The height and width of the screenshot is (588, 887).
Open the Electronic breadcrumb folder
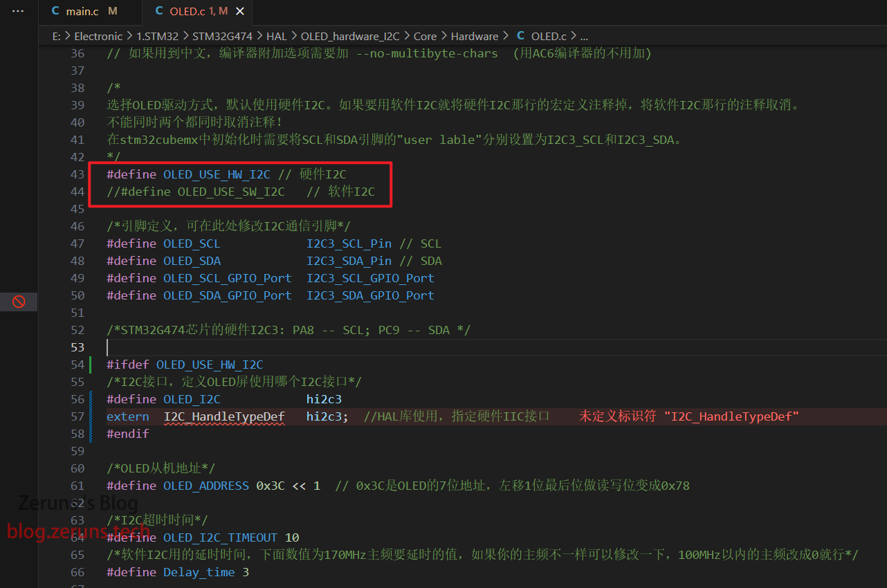(98, 36)
